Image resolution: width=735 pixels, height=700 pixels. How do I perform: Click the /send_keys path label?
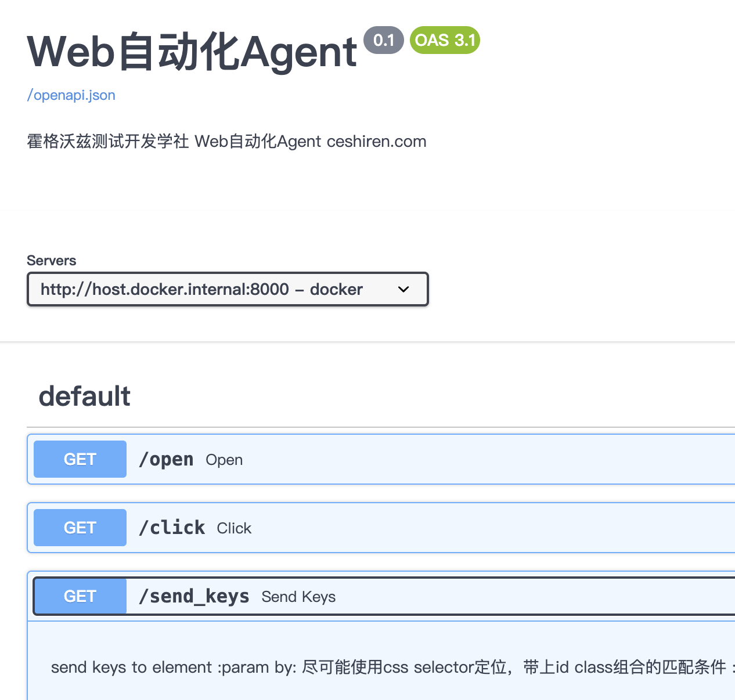pyautogui.click(x=193, y=596)
